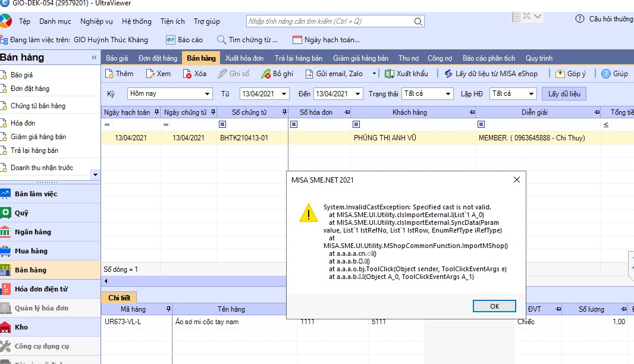
Task: Toggle the Khách hàng filter checkbox
Action: coord(356,124)
